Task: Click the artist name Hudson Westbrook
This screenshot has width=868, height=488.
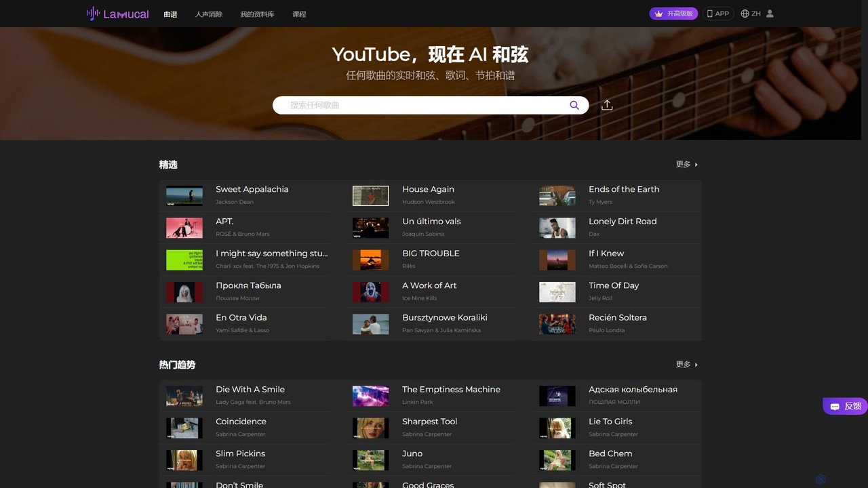Action: (429, 202)
